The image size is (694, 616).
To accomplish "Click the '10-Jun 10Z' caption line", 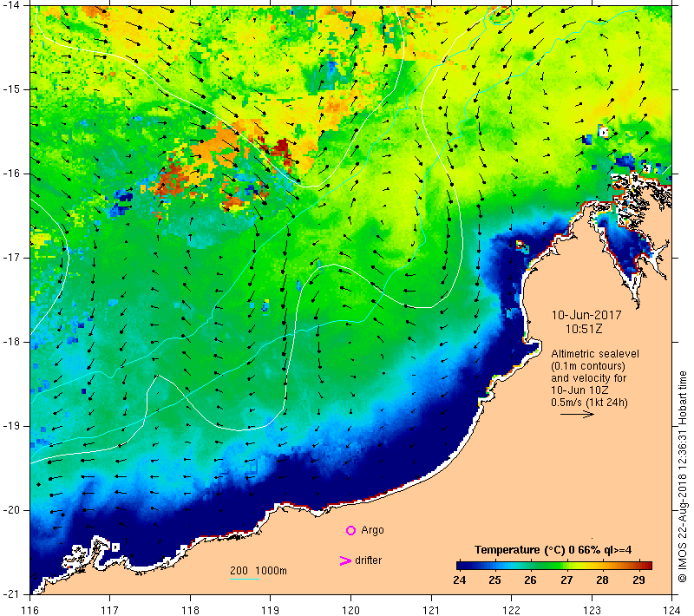I will click(x=579, y=390).
